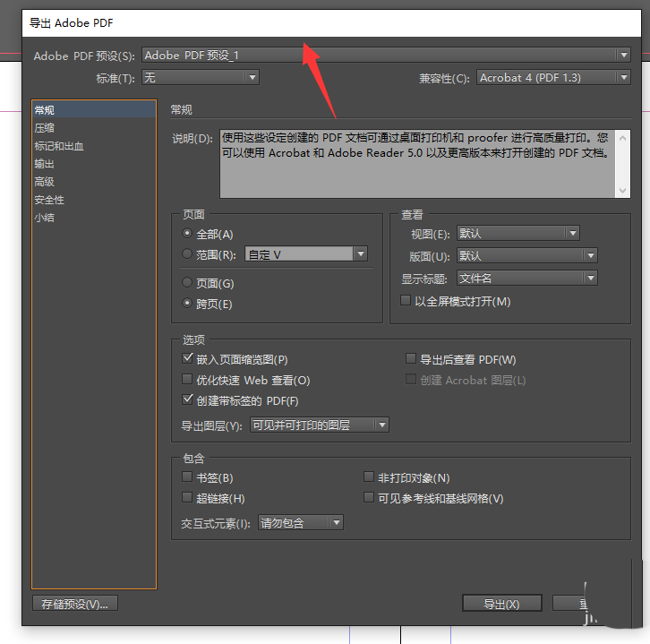Select the 页面(G) radio button
The height and width of the screenshot is (644, 650).
pyautogui.click(x=187, y=282)
